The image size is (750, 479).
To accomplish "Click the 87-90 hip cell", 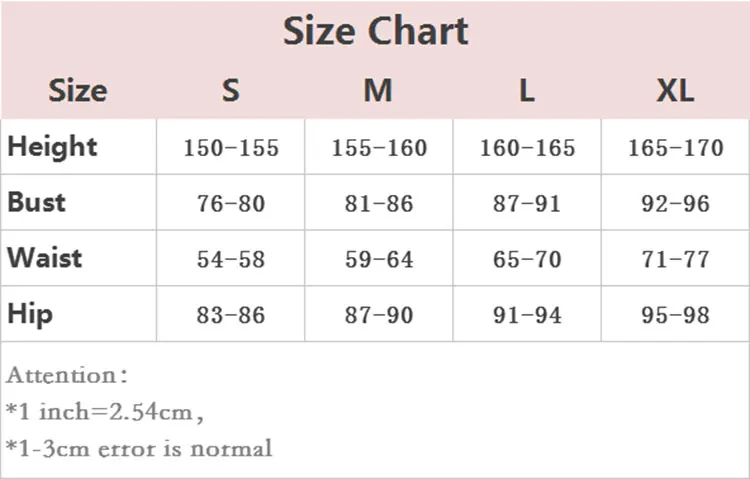I will point(379,315).
